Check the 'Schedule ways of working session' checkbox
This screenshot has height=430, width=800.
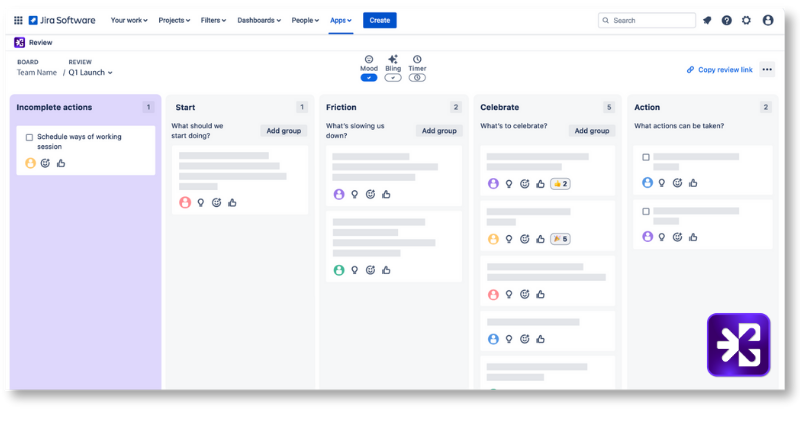point(29,137)
